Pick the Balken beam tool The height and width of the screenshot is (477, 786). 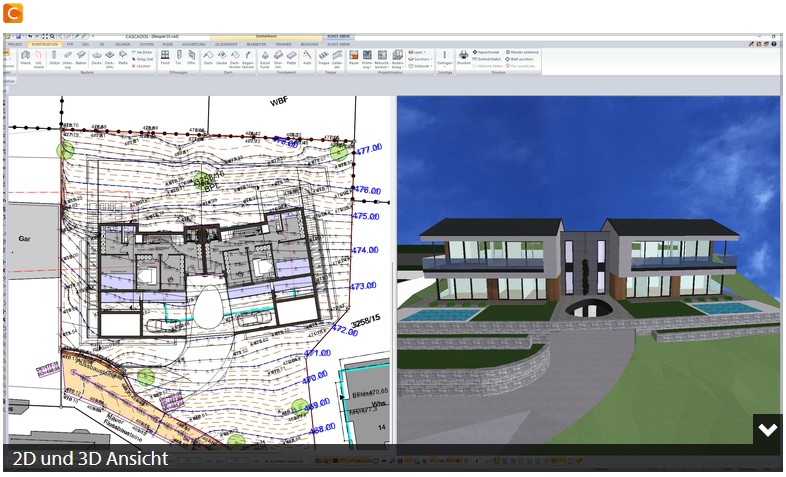click(x=81, y=58)
